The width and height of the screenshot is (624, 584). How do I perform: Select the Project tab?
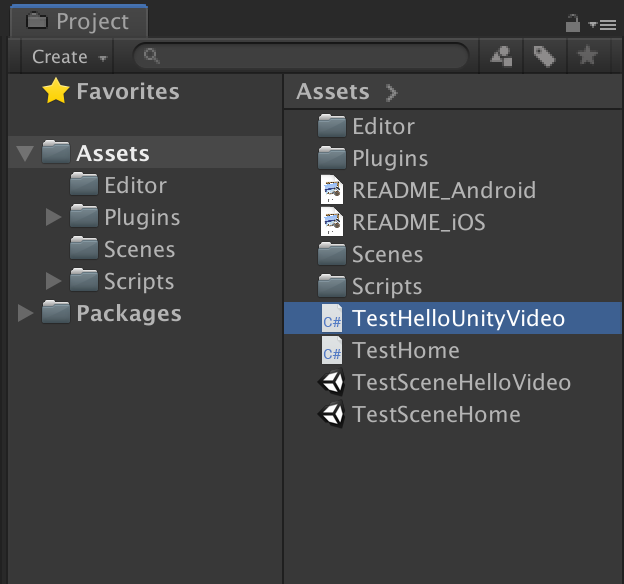(79, 21)
